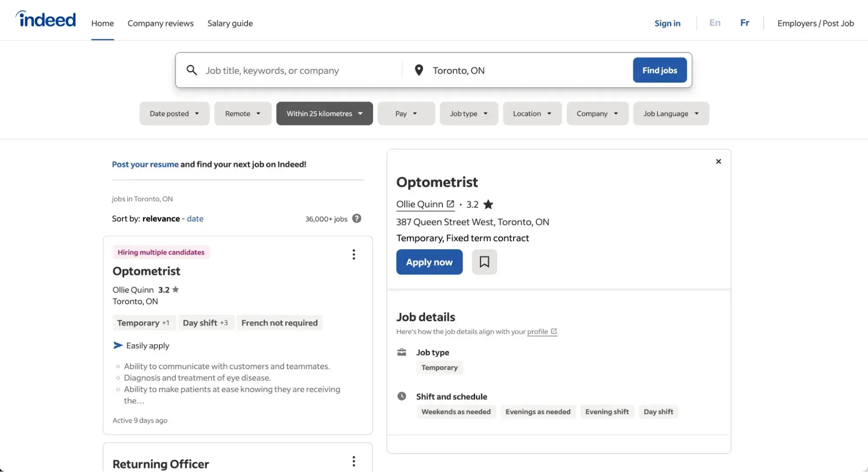The width and height of the screenshot is (868, 472).
Task: Click 'jobs in Toronto, ON' text
Action: point(142,199)
